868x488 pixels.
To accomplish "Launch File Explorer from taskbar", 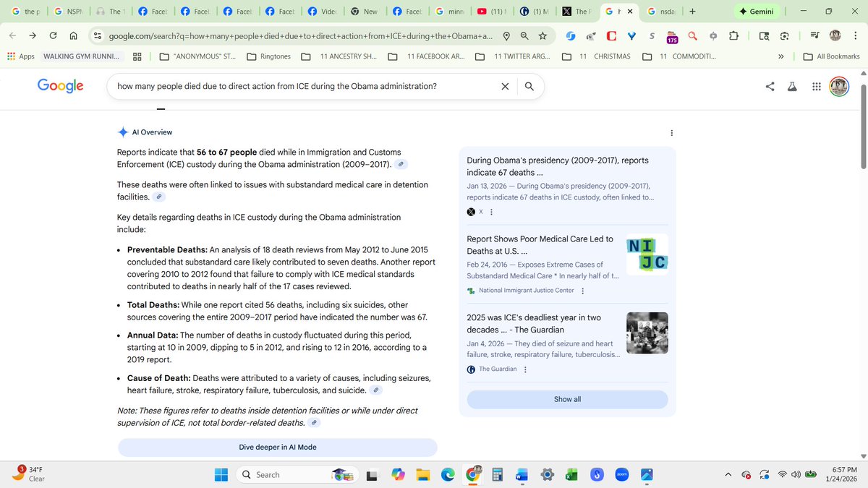I will pos(422,475).
